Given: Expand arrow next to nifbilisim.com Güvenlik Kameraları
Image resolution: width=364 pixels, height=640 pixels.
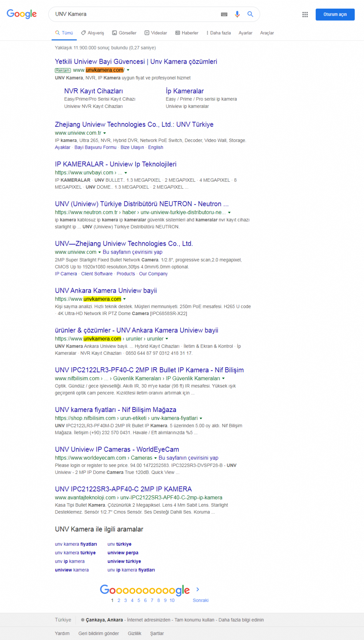Looking at the screenshot, I should (x=223, y=378).
